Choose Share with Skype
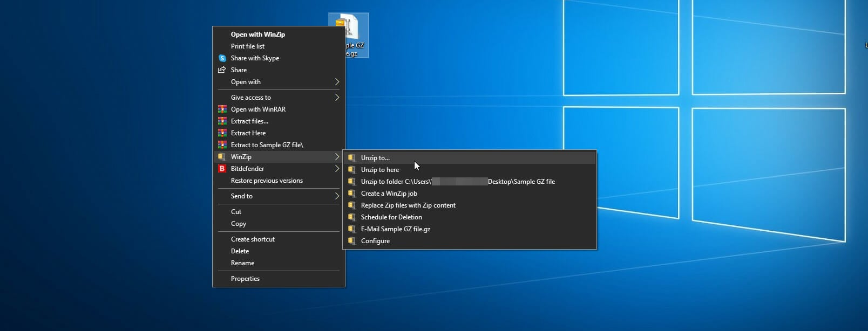 point(279,58)
